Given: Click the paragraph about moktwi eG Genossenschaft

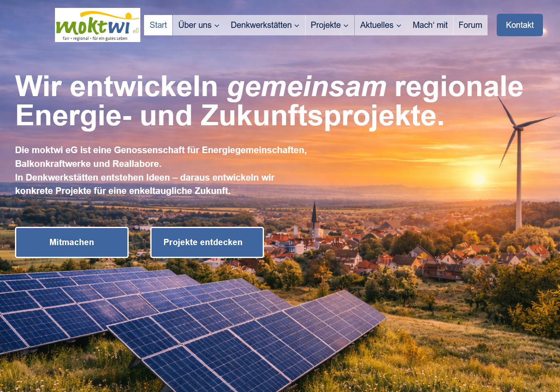Looking at the screenshot, I should click(x=161, y=170).
